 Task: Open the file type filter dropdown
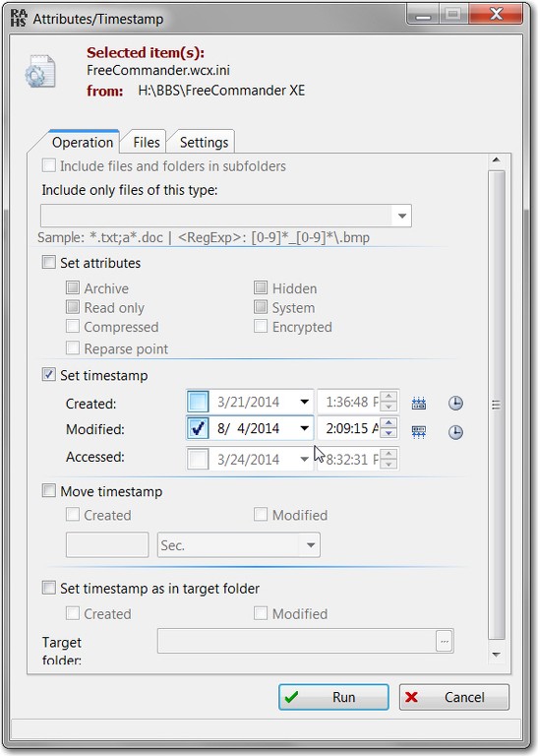click(402, 216)
